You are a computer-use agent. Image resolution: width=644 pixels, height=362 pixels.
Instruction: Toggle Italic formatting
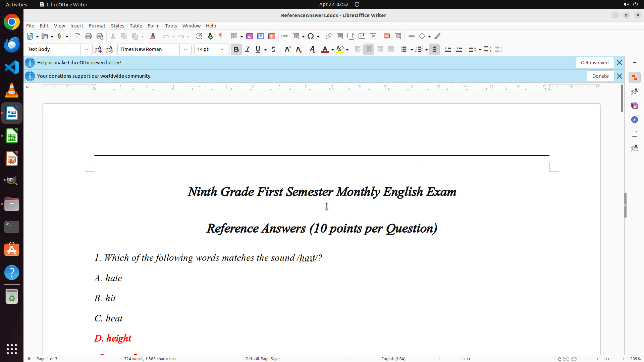(248, 49)
